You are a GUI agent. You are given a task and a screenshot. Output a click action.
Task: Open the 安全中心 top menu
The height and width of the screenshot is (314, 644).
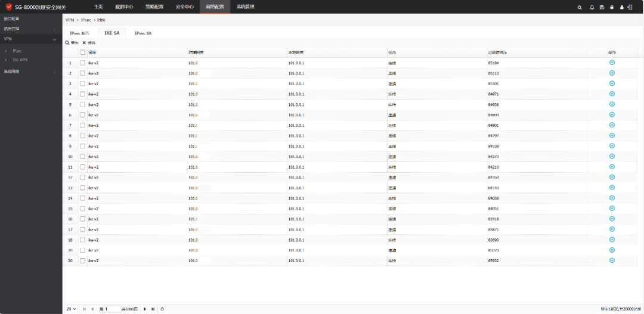(184, 7)
